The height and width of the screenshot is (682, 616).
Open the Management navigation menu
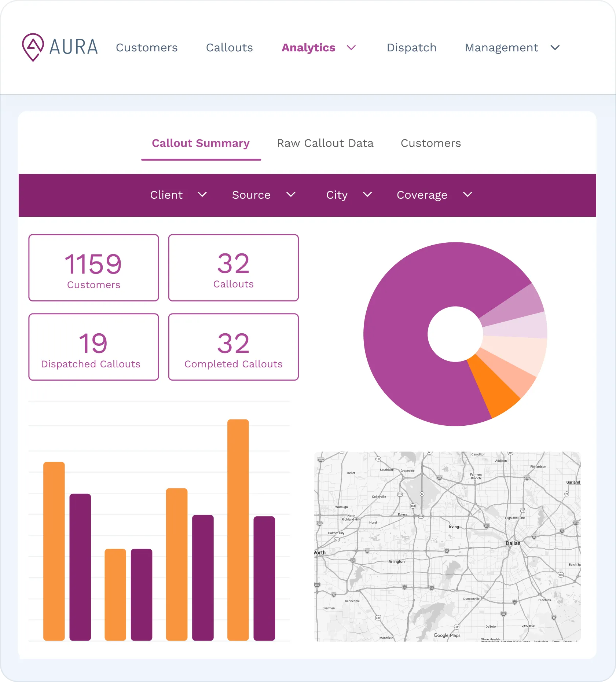tap(501, 48)
